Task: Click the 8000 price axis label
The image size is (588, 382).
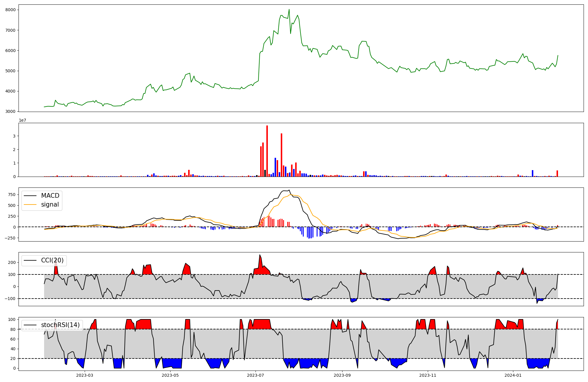Action: (x=10, y=10)
